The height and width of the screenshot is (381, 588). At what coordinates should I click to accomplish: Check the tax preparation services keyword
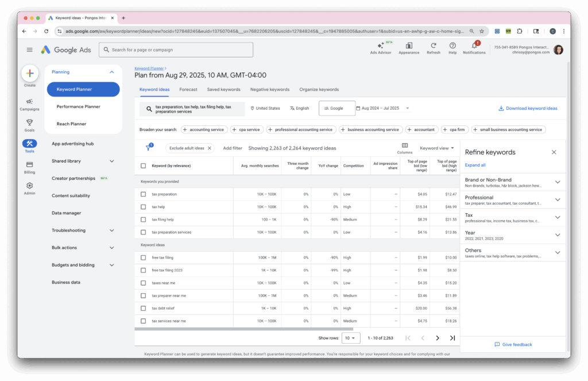click(143, 232)
